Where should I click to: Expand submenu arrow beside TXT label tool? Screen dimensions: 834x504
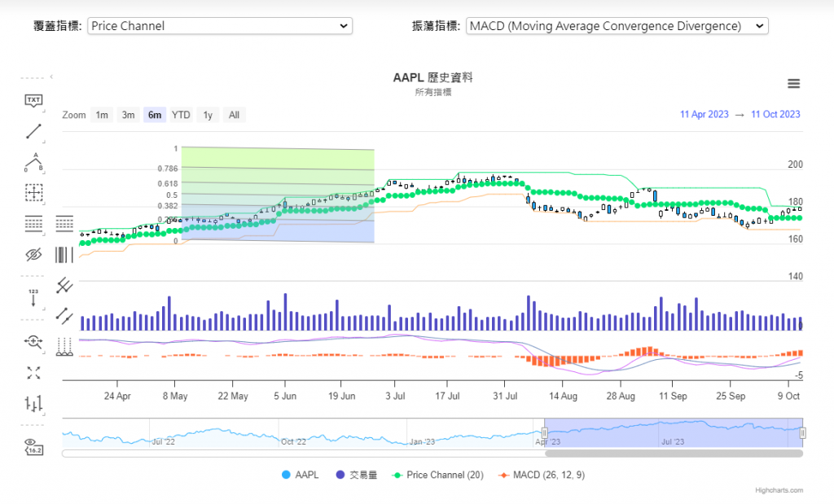click(x=44, y=111)
